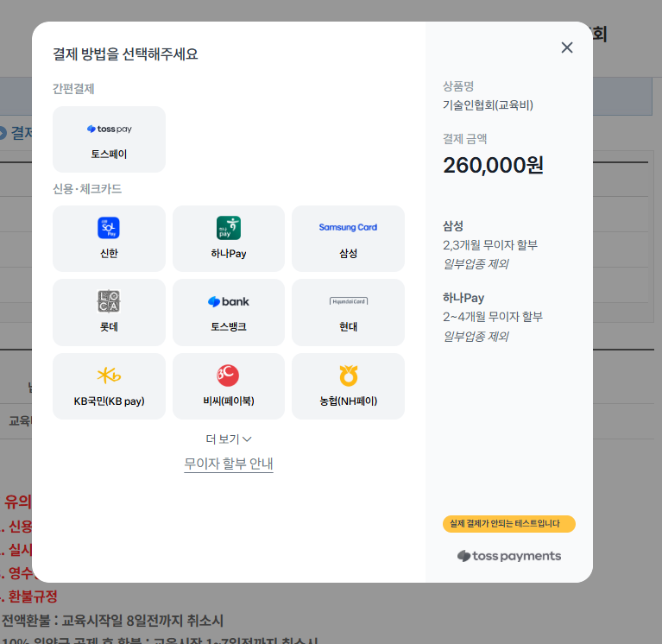Viewport: 662px width, 644px height.
Task: Select 농협(NH페이) label
Action: tap(349, 401)
